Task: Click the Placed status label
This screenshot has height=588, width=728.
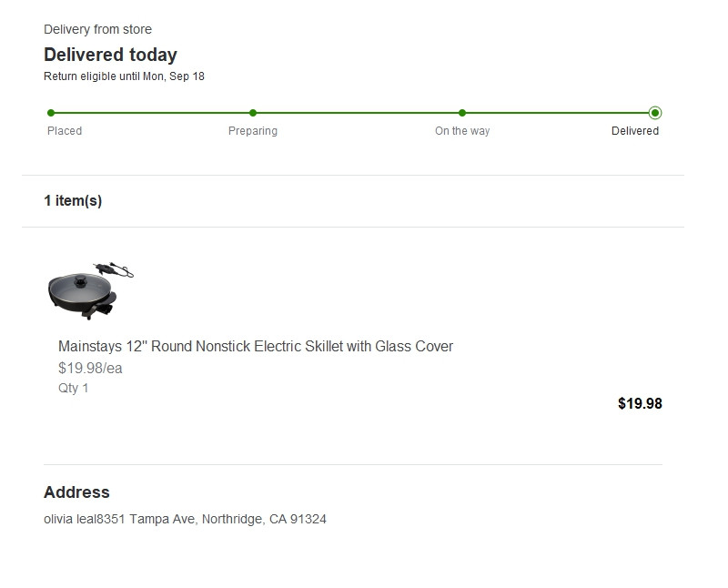Action: point(65,131)
